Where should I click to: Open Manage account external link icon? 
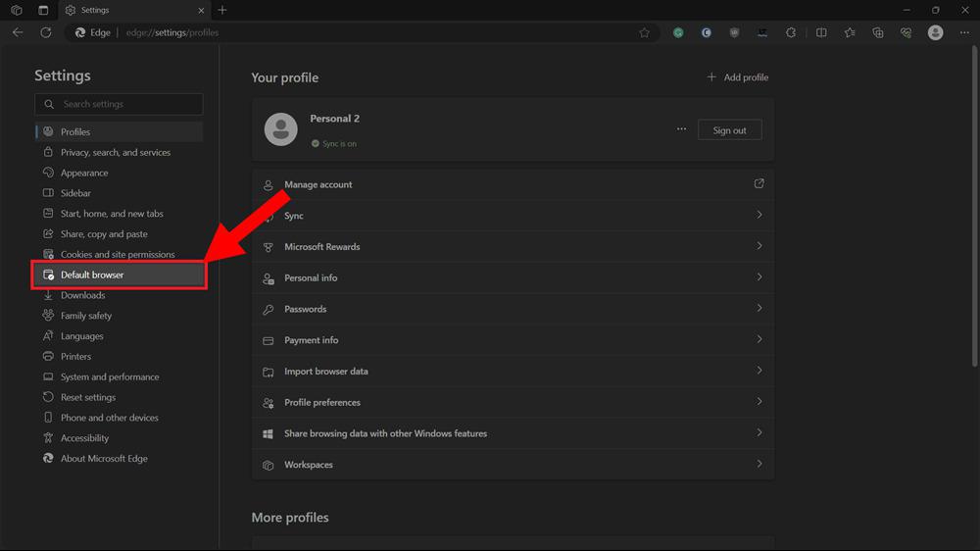tap(759, 184)
